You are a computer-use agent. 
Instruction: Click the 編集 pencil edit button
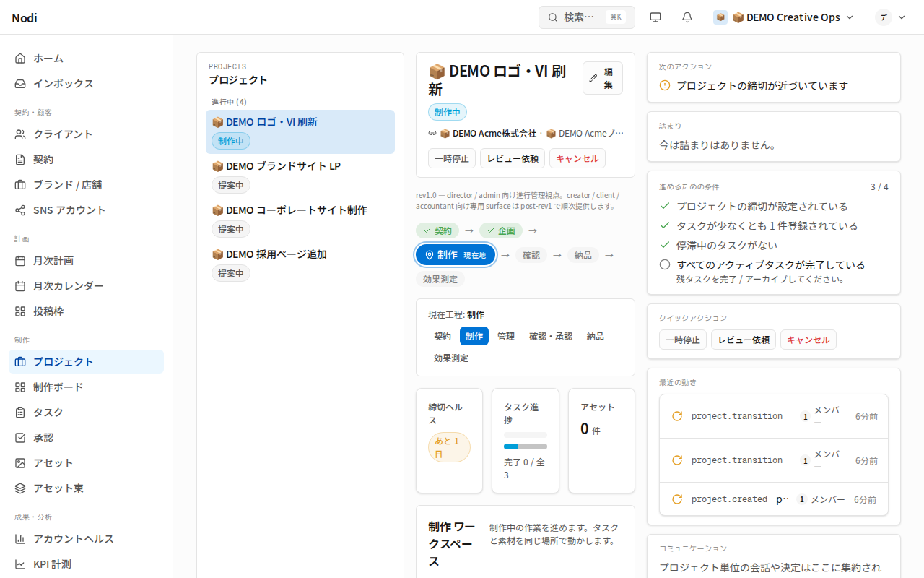click(603, 78)
